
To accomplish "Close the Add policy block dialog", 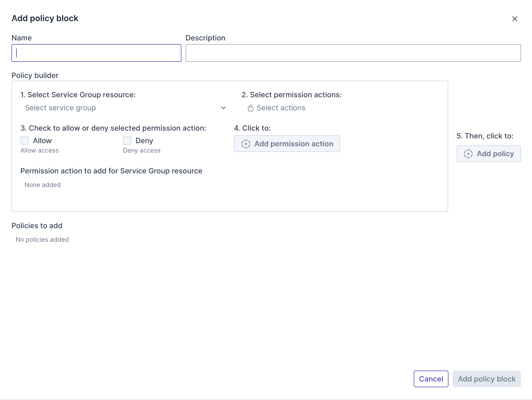I will [x=515, y=19].
